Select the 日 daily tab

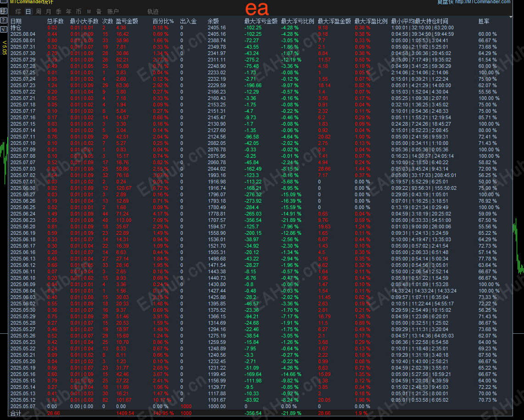(x=28, y=11)
